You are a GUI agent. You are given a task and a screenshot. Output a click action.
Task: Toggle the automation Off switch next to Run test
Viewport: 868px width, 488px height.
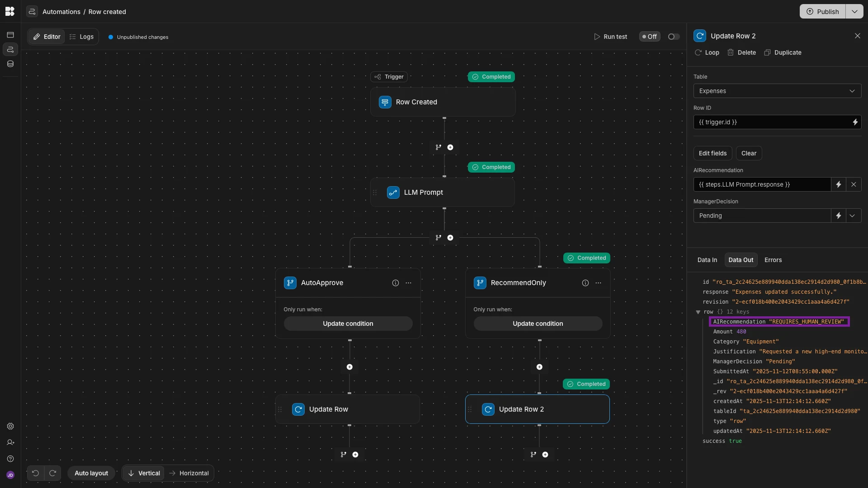(x=649, y=37)
